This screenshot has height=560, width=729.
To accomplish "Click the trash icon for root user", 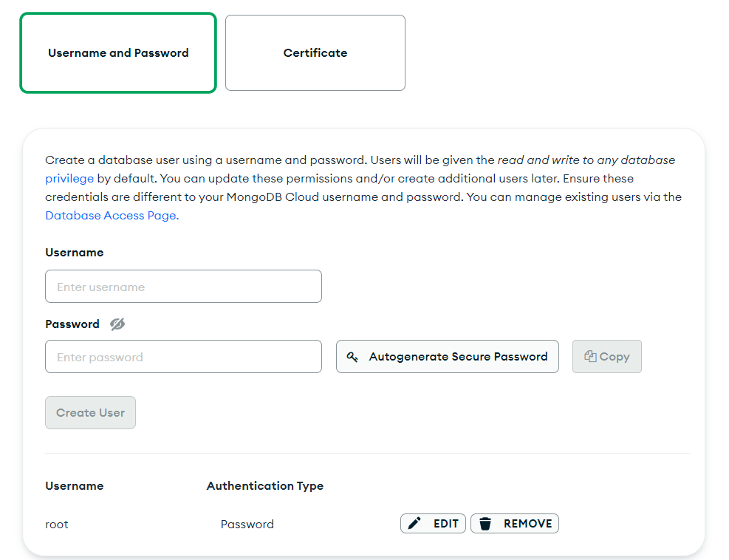I will (485, 524).
